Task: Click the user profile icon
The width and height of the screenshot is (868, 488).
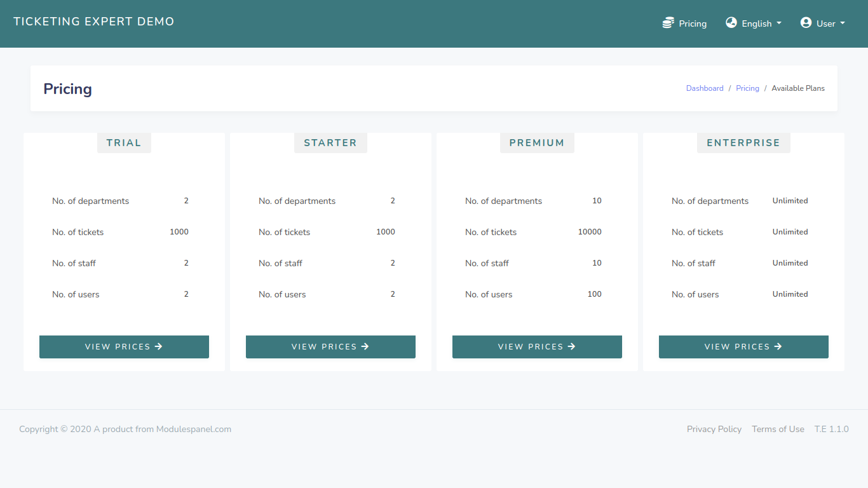Action: [806, 22]
